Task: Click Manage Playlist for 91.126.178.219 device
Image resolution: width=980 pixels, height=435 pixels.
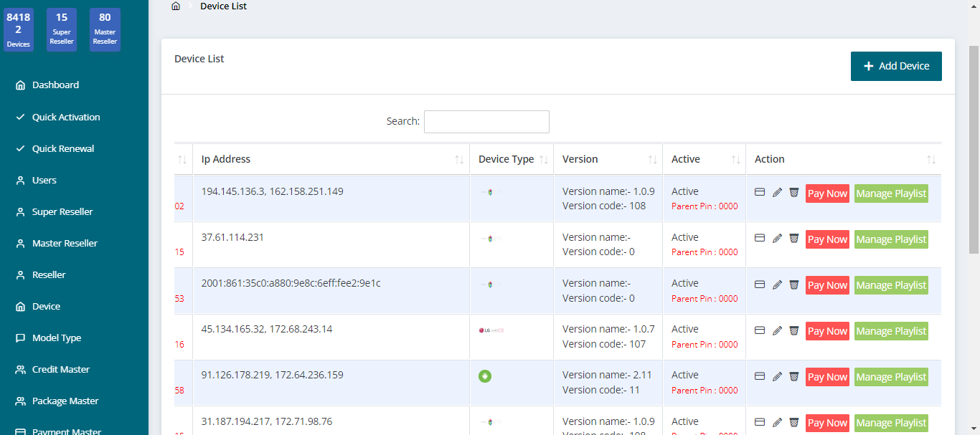Action: [891, 377]
